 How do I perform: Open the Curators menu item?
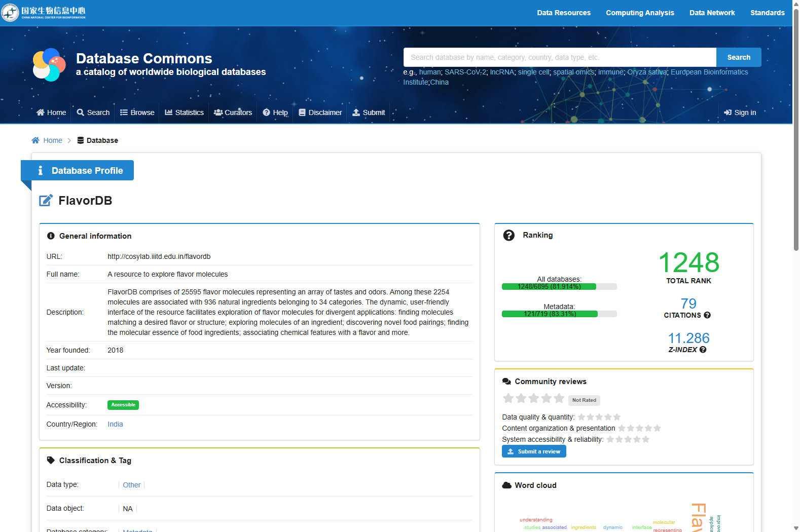233,112
